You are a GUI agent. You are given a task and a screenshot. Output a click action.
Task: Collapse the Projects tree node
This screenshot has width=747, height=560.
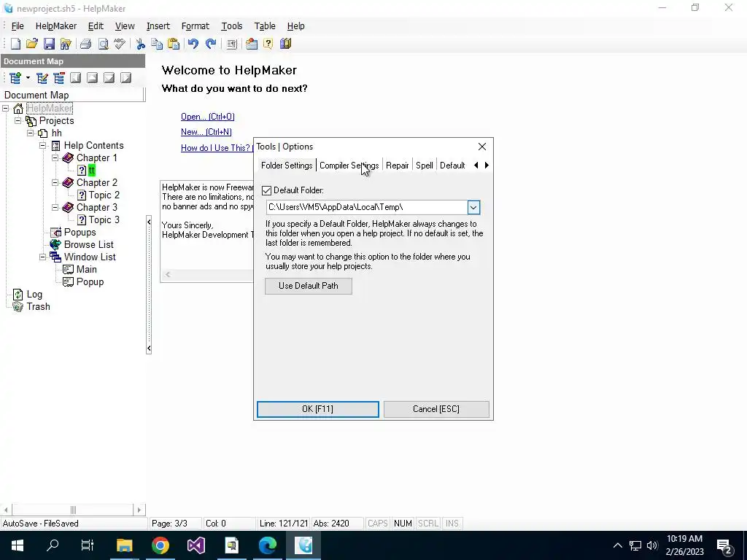(x=18, y=120)
